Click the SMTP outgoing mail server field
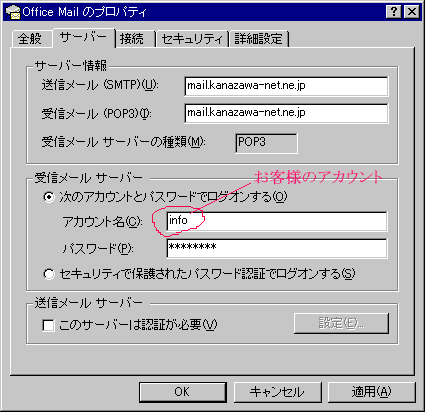Image resolution: width=425 pixels, height=412 pixels. (x=286, y=86)
